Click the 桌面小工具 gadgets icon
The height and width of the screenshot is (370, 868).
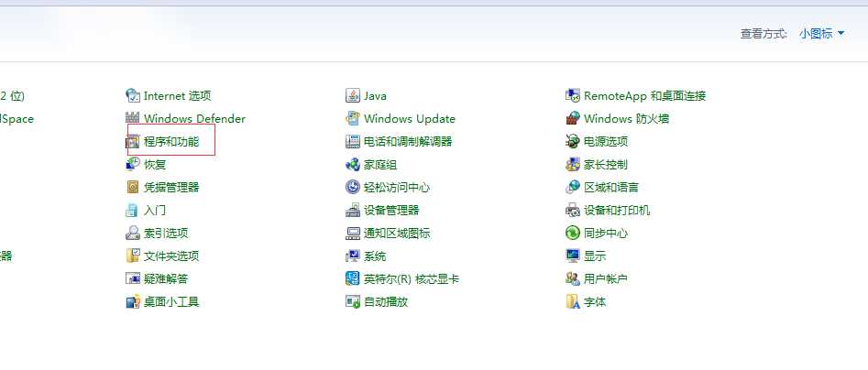[133, 301]
